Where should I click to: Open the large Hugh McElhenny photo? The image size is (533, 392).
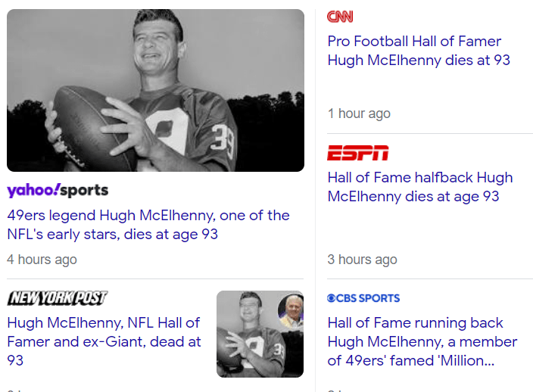point(155,90)
